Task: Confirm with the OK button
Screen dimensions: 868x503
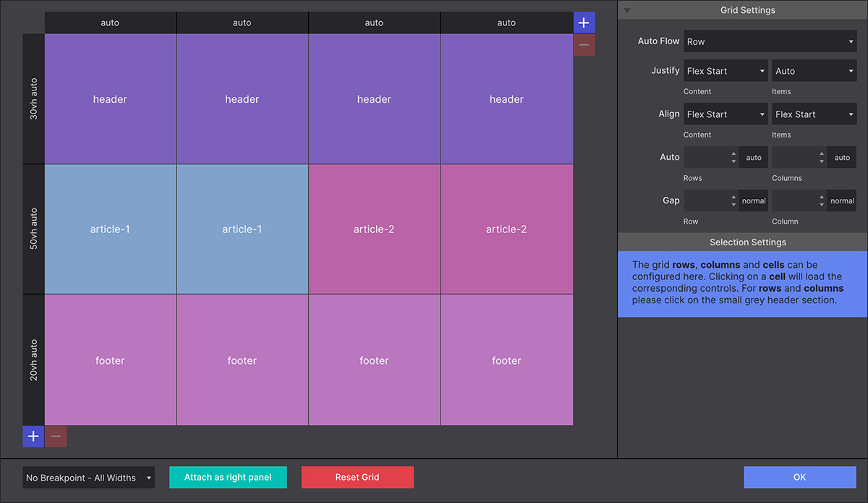Action: click(x=799, y=477)
